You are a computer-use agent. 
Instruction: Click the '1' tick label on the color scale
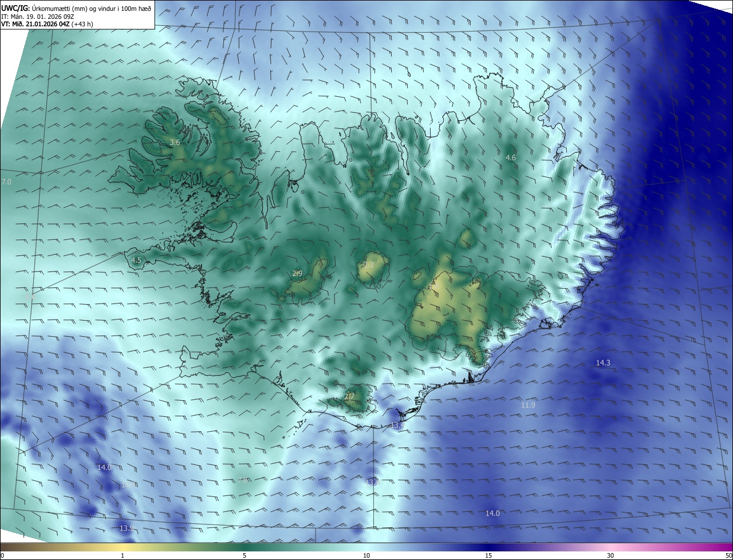(123, 555)
